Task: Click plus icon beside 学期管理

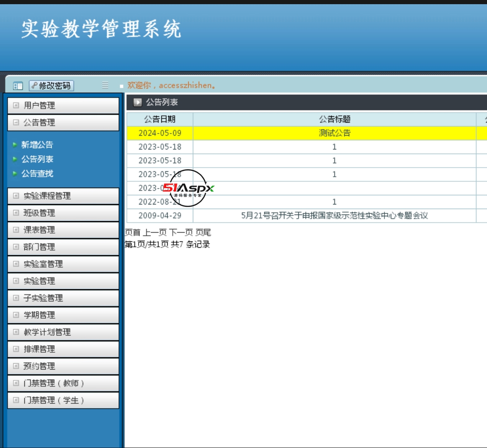Action: (x=16, y=315)
